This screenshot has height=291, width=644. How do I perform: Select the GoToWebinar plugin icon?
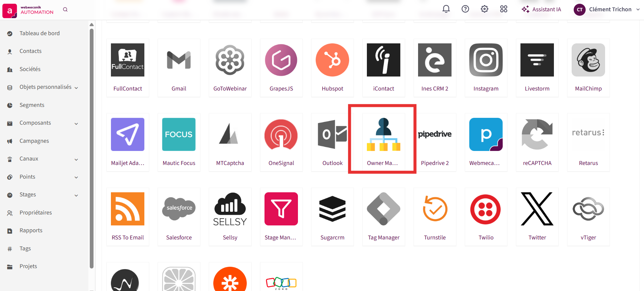pyautogui.click(x=230, y=60)
